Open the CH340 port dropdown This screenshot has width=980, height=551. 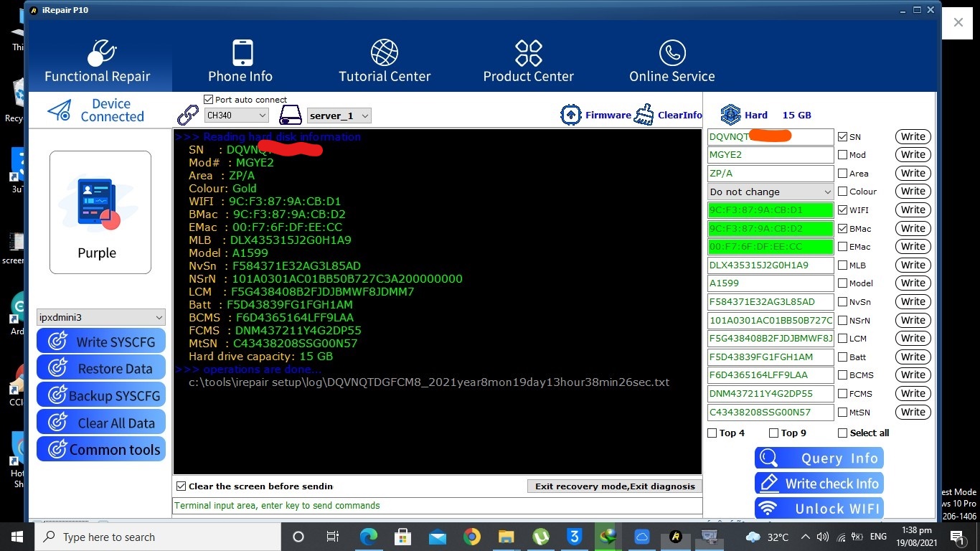click(236, 116)
